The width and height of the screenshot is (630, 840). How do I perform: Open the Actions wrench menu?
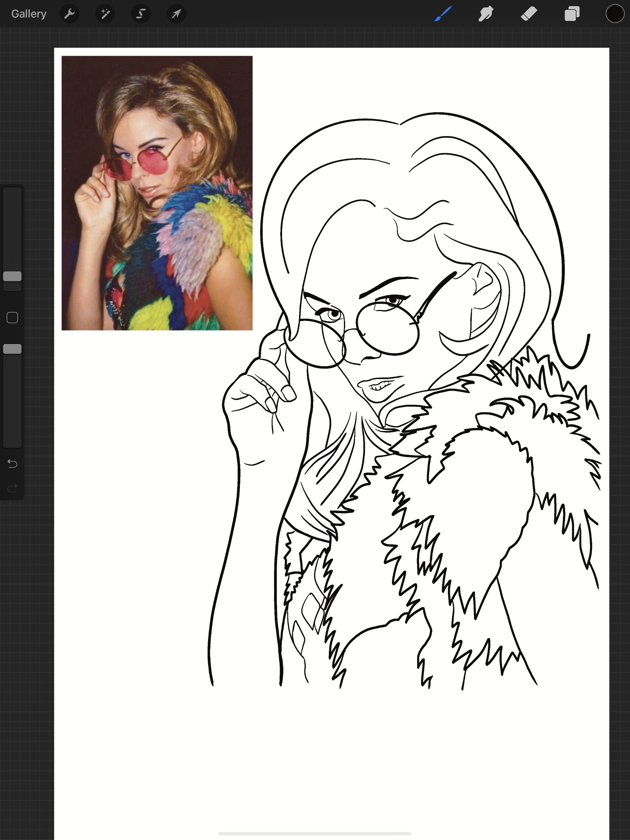[69, 14]
